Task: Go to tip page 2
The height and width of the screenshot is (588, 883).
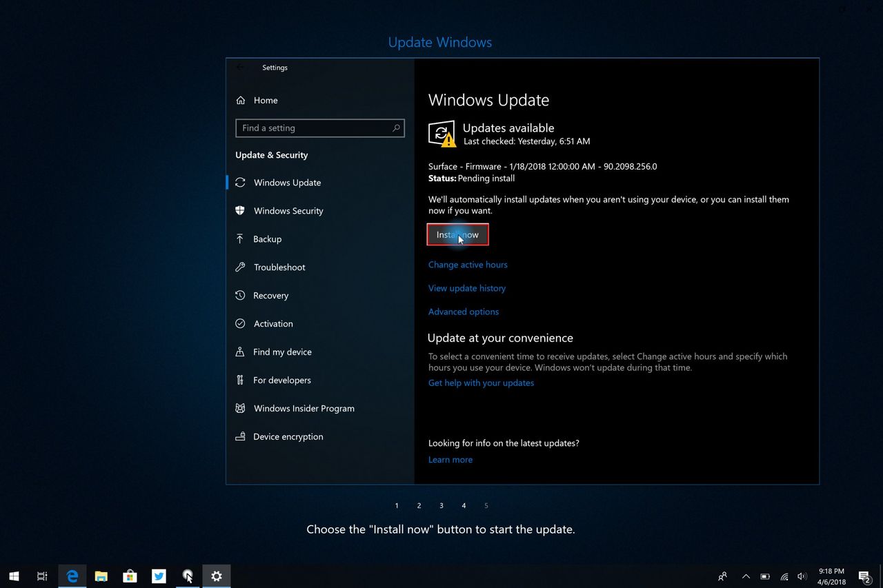Action: (x=419, y=506)
